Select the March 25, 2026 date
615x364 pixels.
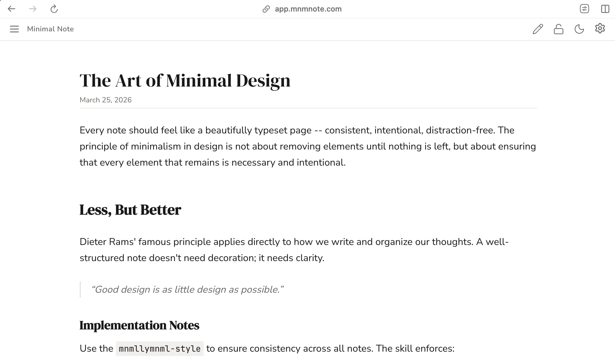pos(105,100)
